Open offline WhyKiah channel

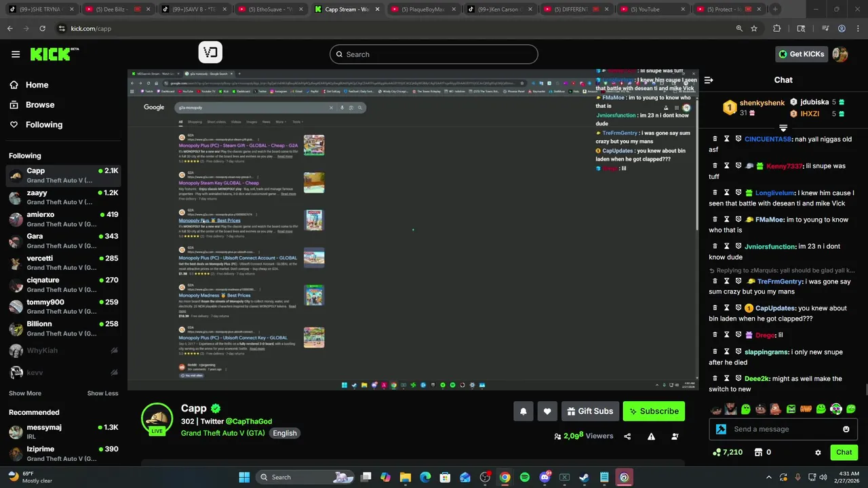(64, 350)
